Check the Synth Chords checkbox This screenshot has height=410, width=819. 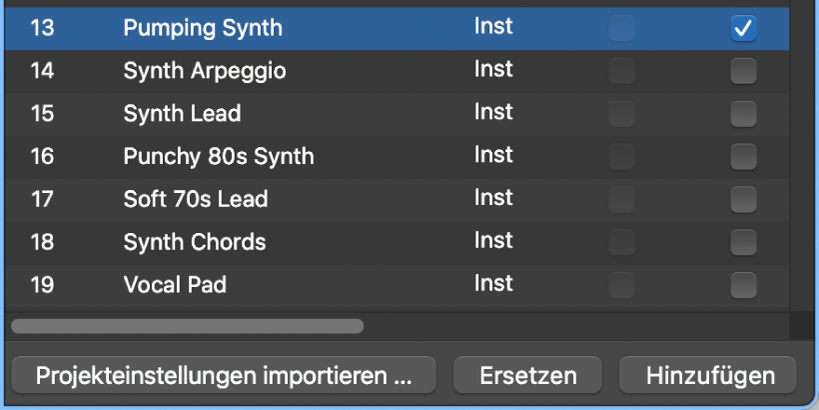743,243
